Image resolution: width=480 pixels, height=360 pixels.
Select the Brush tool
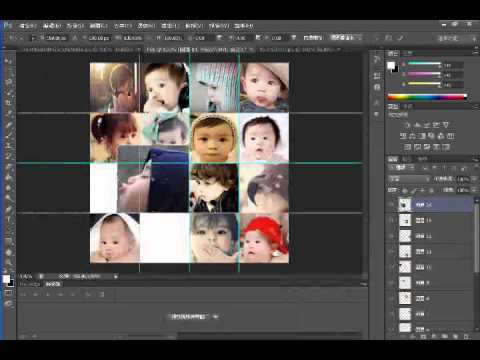pyautogui.click(x=9, y=135)
